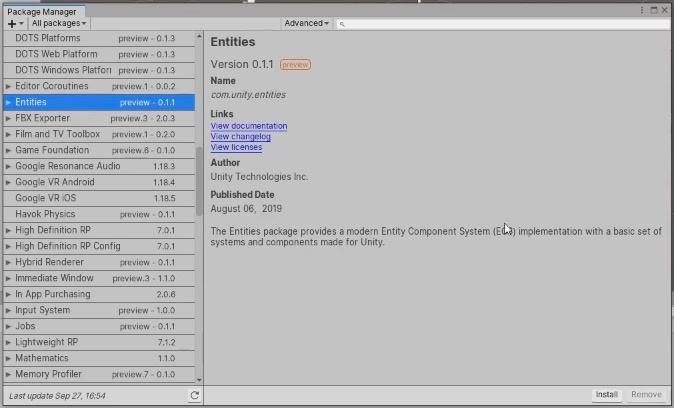Select Havok Physics in the list

click(x=99, y=214)
